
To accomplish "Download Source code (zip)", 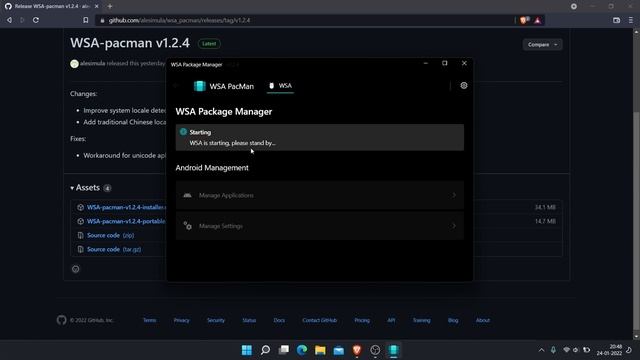I will 111,236.
